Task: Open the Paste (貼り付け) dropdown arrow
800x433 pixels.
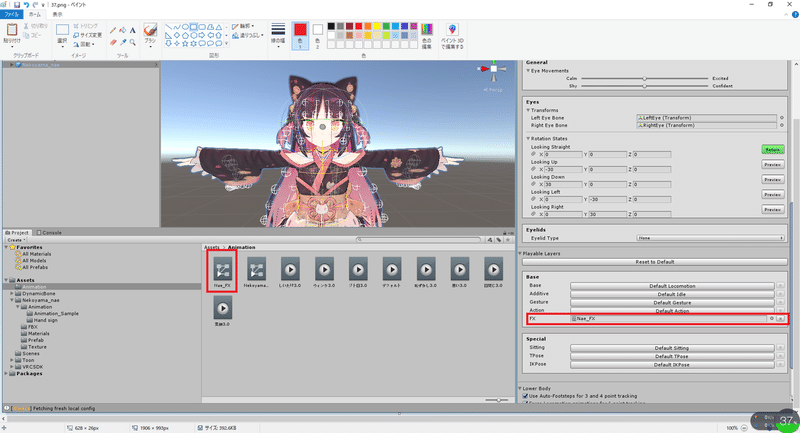Action: click(x=12, y=46)
